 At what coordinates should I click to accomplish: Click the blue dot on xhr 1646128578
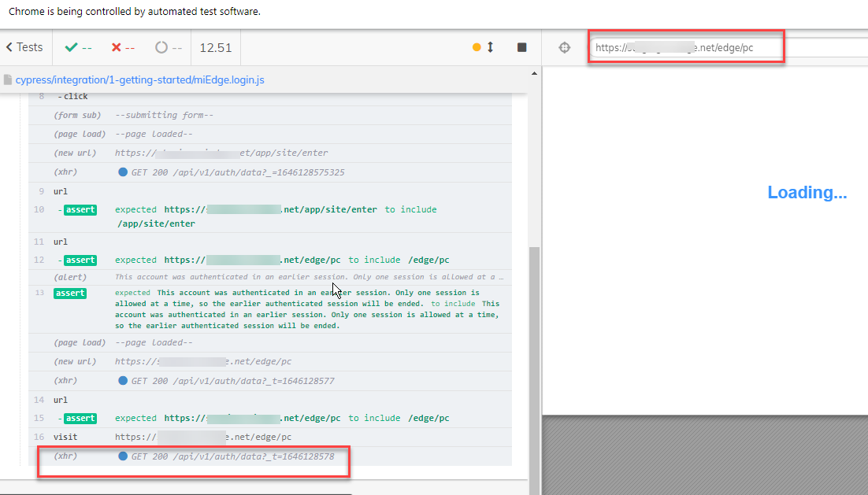(123, 456)
